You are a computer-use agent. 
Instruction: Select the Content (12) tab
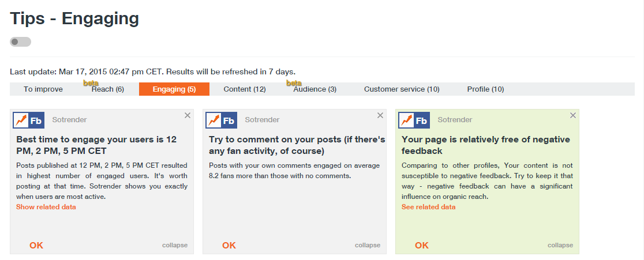click(245, 89)
